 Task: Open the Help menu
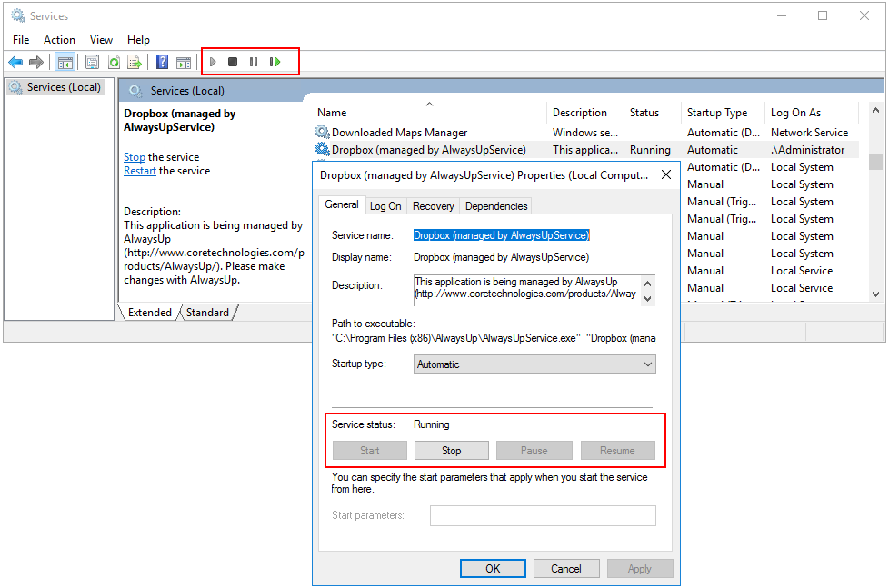click(138, 40)
